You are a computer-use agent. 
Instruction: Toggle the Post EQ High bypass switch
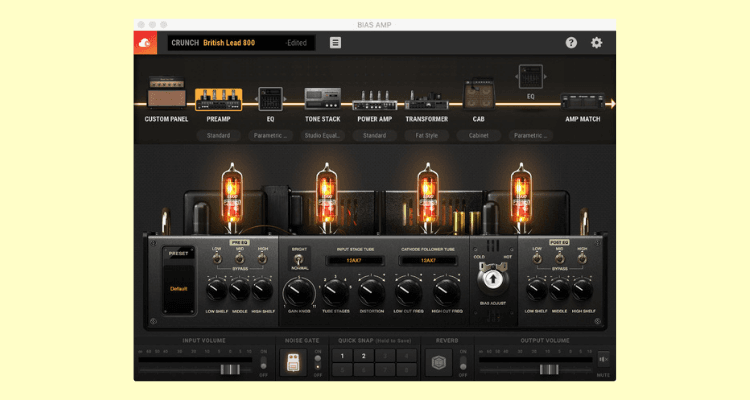[582, 258]
